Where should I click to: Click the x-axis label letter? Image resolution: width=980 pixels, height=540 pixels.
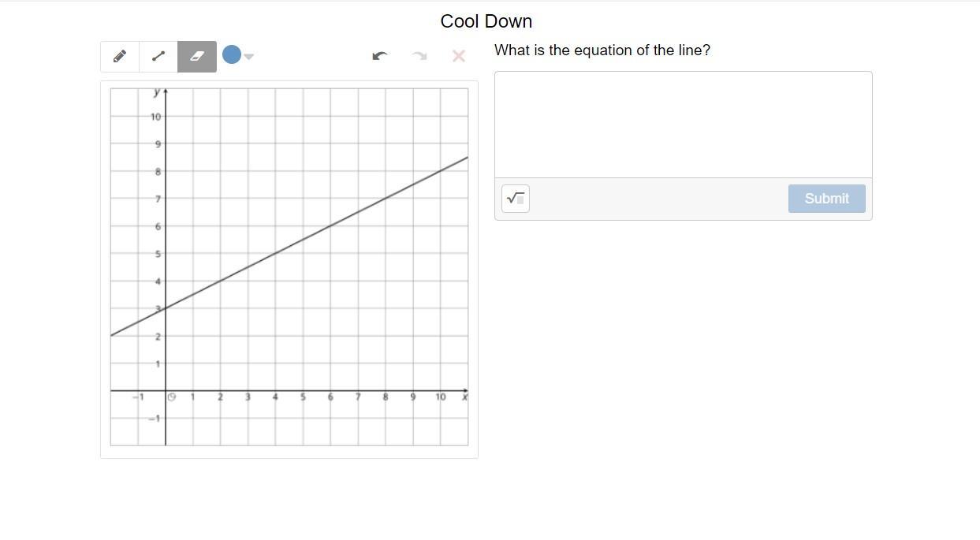pos(464,397)
